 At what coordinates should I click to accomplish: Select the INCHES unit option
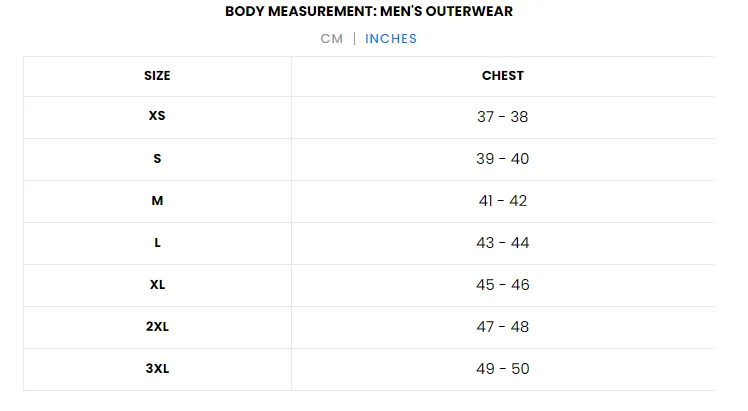pos(391,39)
